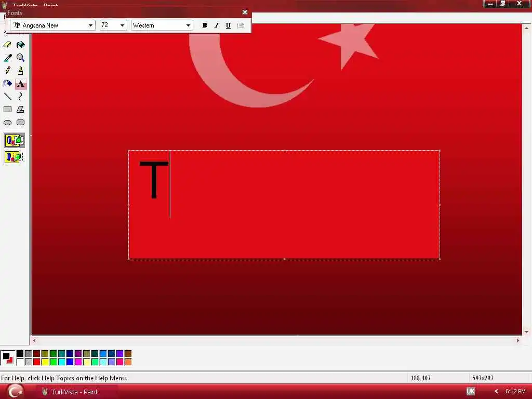Image resolution: width=532 pixels, height=399 pixels.
Task: Click the TurkVista crescent start button
Action: click(x=15, y=391)
